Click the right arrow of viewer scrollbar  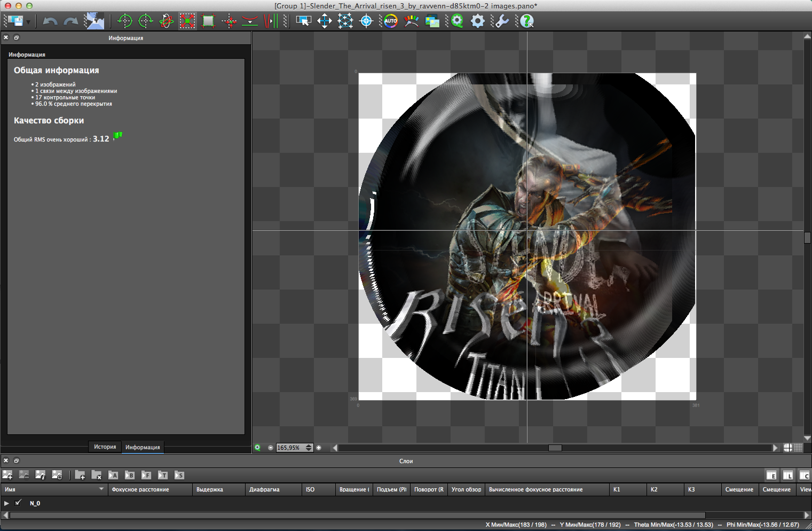(x=775, y=448)
